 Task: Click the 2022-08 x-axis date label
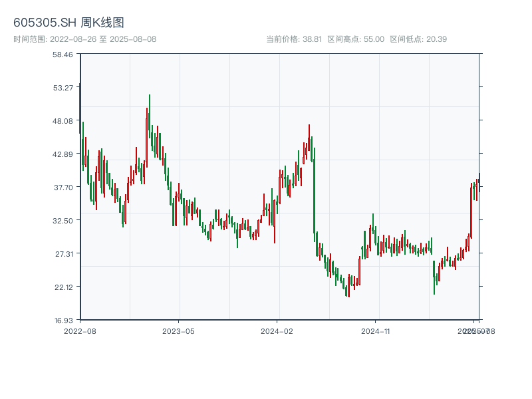click(x=80, y=331)
